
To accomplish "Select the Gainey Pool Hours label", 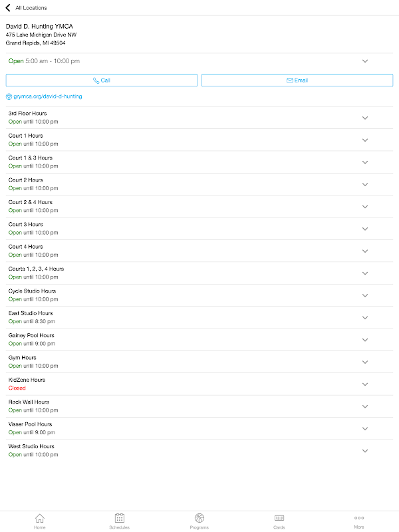I will click(x=31, y=336).
